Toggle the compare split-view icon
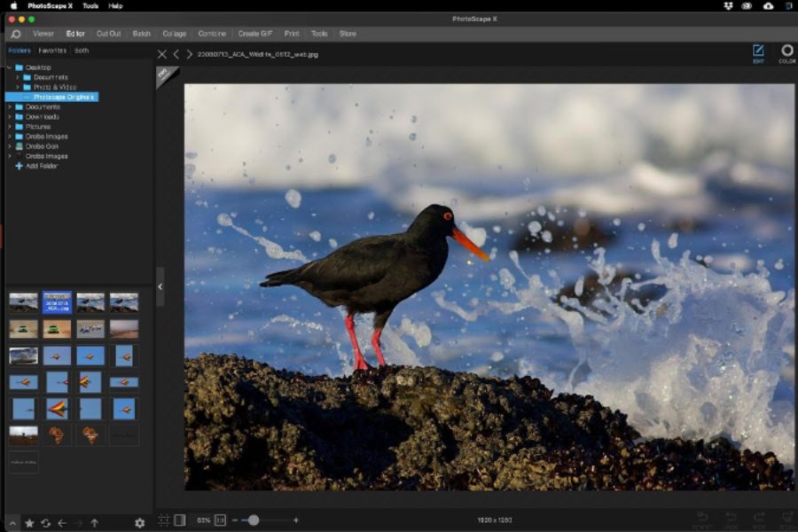The image size is (798, 532). (x=180, y=520)
